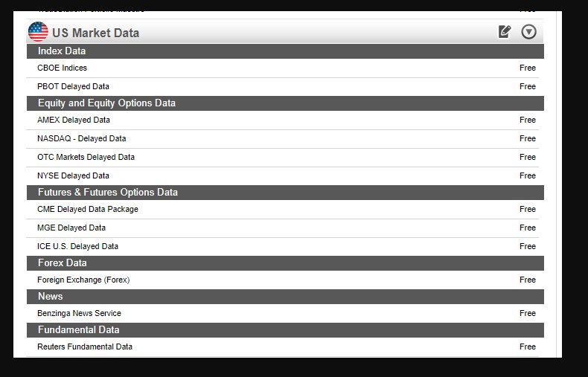Select NASDAQ - Delayed Data entry
The image size is (588, 377).
tap(283, 138)
